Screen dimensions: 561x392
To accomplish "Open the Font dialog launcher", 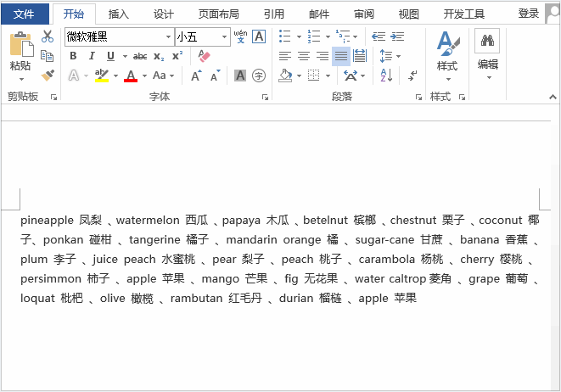I will coord(265,97).
